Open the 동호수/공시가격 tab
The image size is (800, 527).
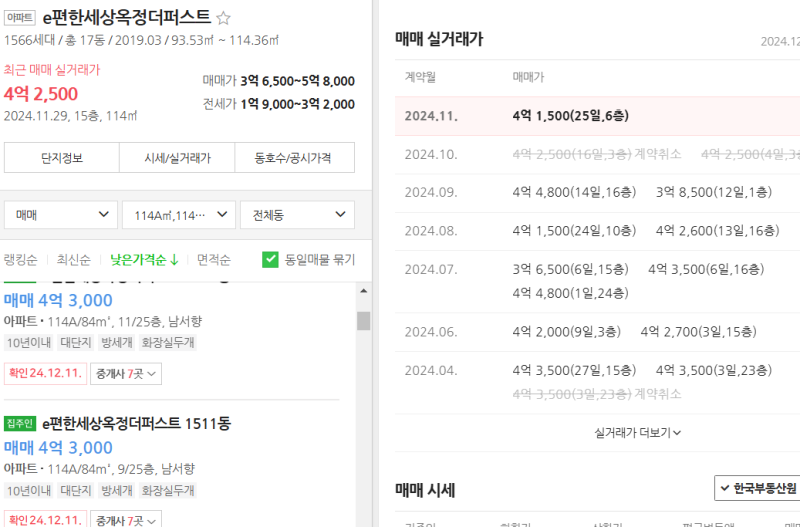[294, 158]
